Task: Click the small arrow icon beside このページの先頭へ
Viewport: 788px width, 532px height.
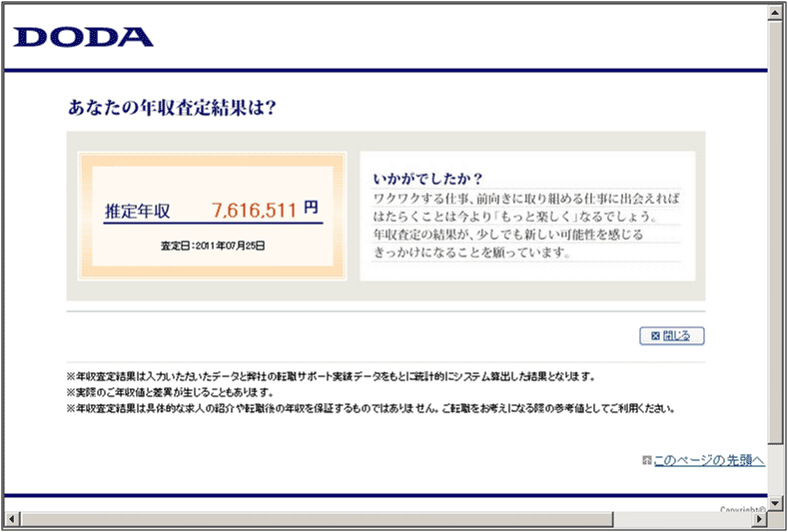Action: (x=647, y=460)
